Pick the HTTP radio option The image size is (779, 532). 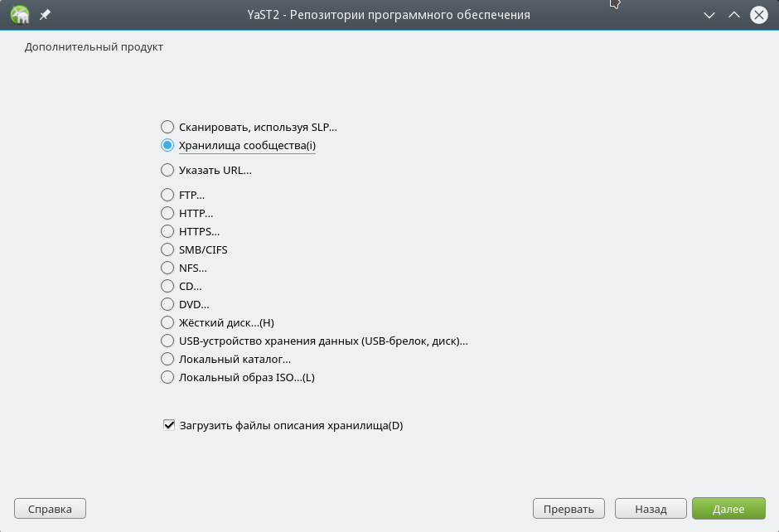coord(167,213)
